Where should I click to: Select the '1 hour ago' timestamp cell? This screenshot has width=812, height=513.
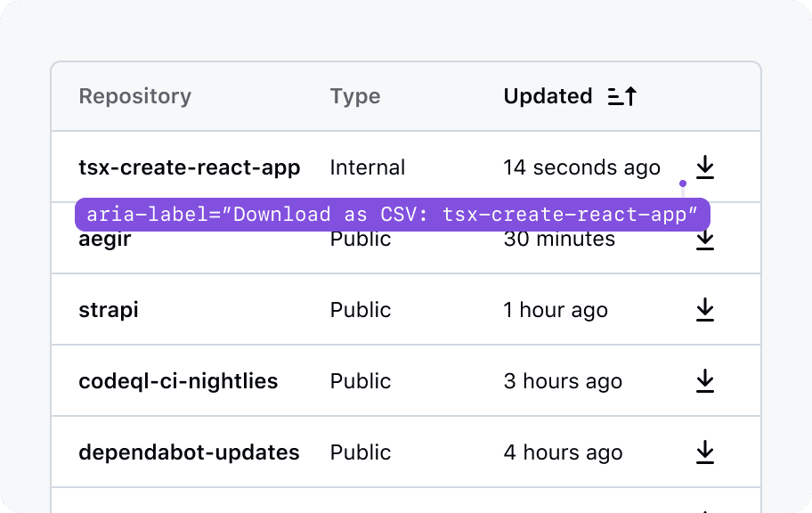click(556, 310)
